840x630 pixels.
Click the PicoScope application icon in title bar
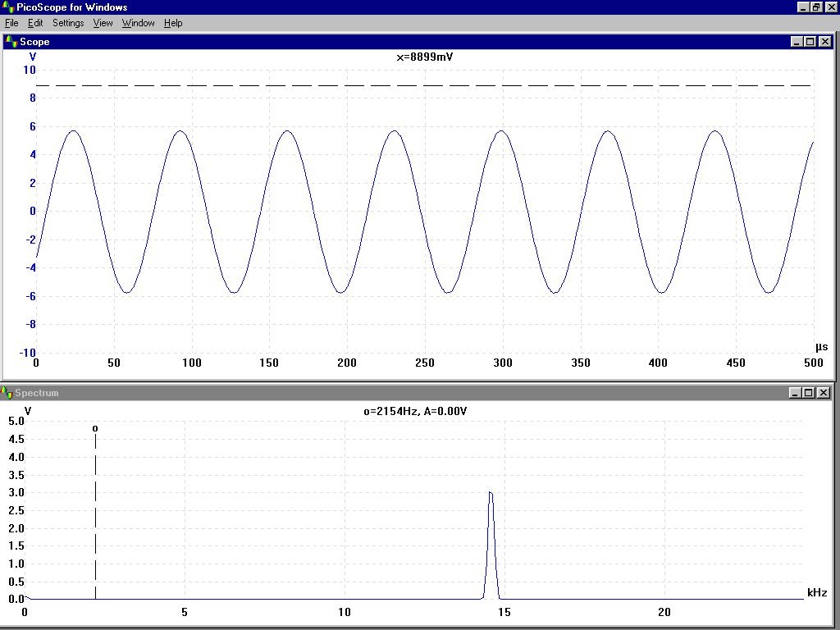8,7
